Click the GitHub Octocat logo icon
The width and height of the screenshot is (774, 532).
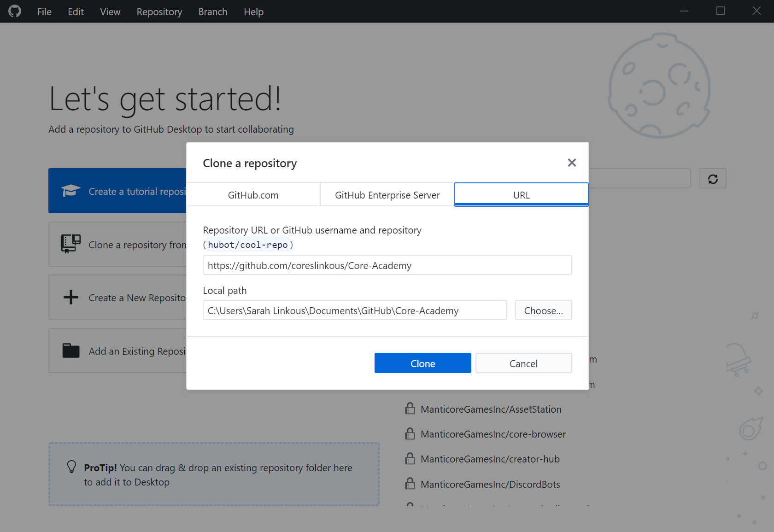click(15, 11)
